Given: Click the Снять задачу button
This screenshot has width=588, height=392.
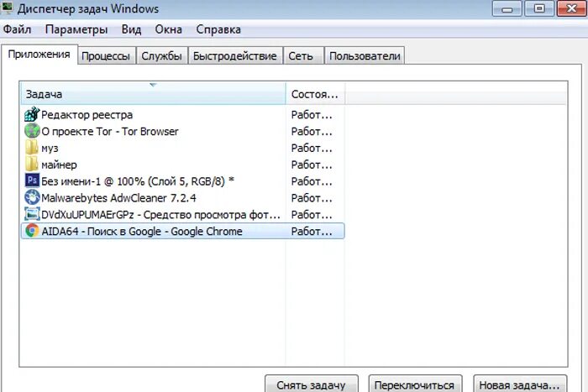Looking at the screenshot, I should point(312,384).
